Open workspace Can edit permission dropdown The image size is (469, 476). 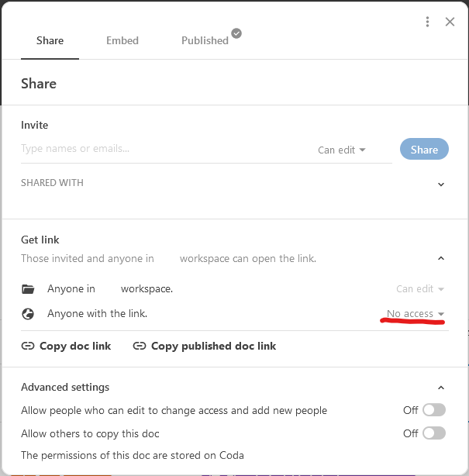click(x=420, y=289)
